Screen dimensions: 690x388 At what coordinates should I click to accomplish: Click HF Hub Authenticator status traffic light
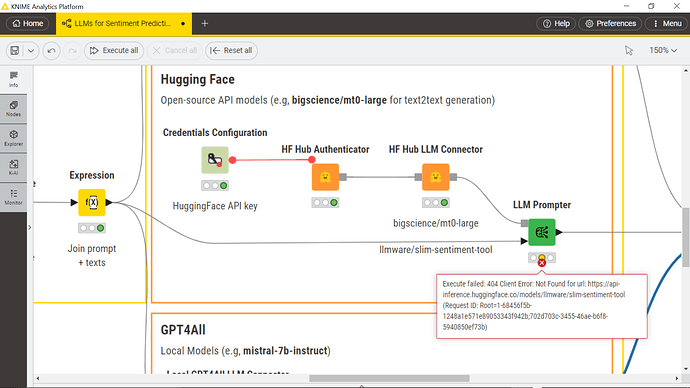coord(325,203)
